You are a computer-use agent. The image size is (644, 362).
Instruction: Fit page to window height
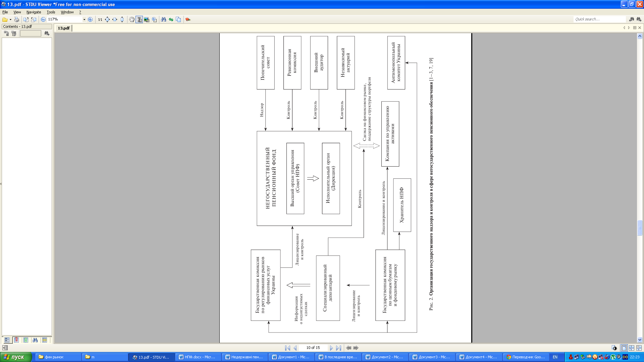click(x=122, y=19)
